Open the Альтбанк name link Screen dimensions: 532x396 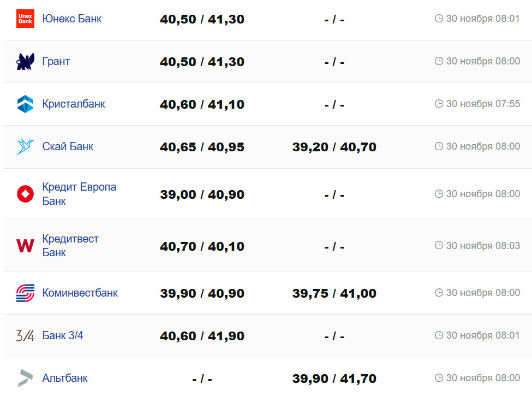[x=65, y=378]
